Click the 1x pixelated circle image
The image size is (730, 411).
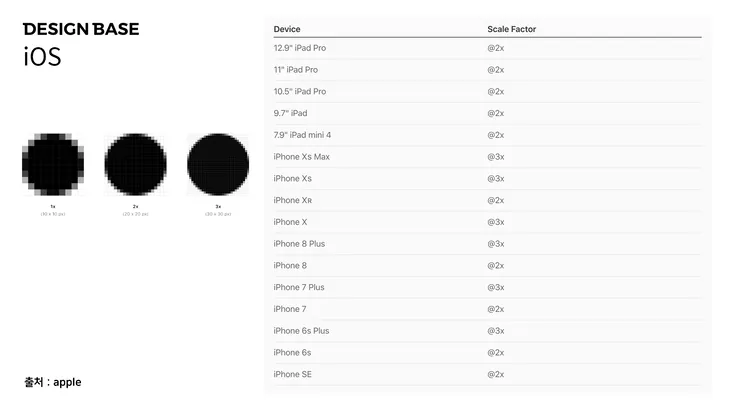(x=53, y=164)
